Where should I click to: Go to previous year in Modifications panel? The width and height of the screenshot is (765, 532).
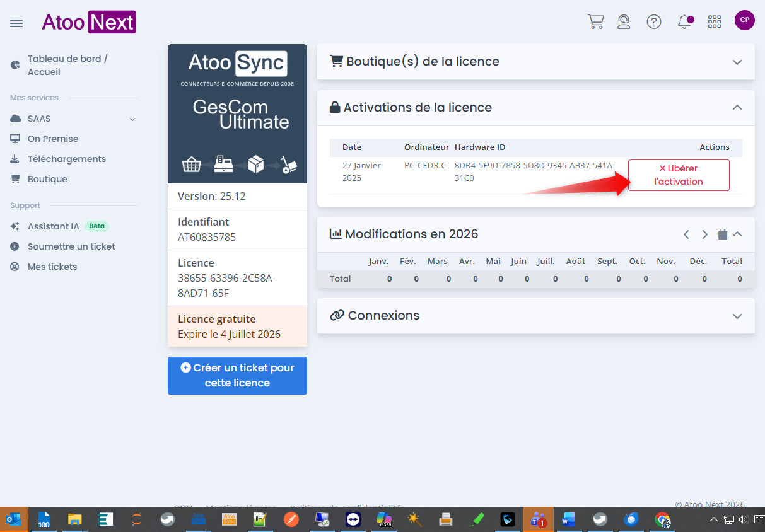[686, 234]
